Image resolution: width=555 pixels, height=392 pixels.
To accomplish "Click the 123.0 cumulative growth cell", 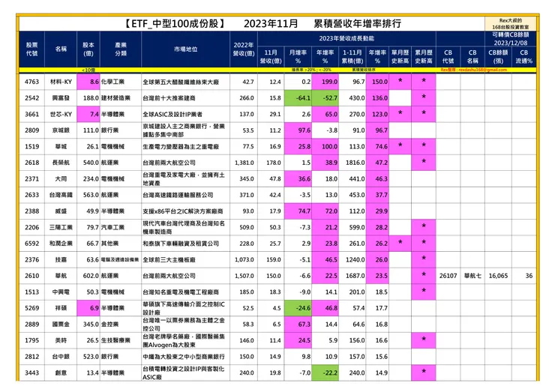I will point(377,114).
